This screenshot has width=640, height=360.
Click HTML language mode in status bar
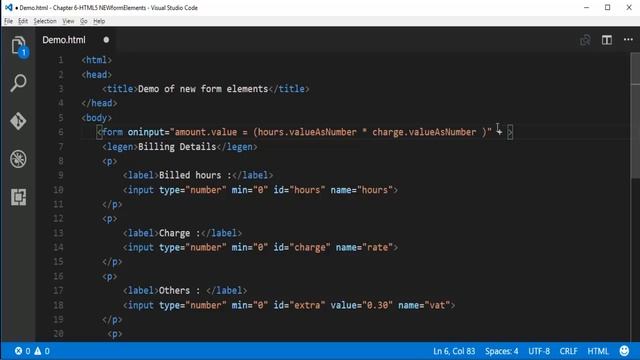pyautogui.click(x=598, y=351)
